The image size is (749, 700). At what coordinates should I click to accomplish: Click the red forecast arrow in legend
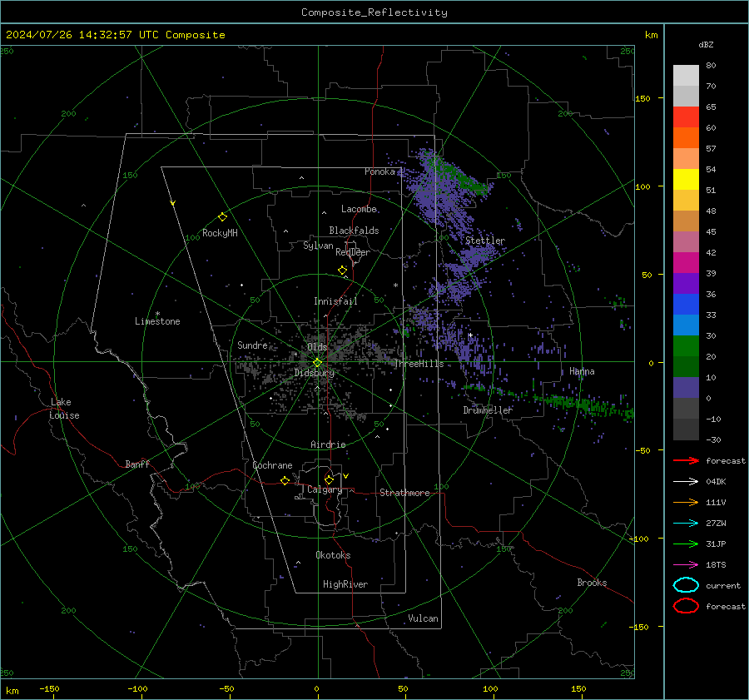(x=686, y=460)
